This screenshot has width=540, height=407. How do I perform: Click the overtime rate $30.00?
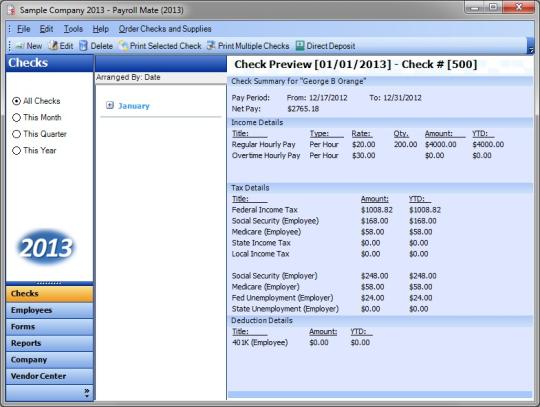click(363, 156)
